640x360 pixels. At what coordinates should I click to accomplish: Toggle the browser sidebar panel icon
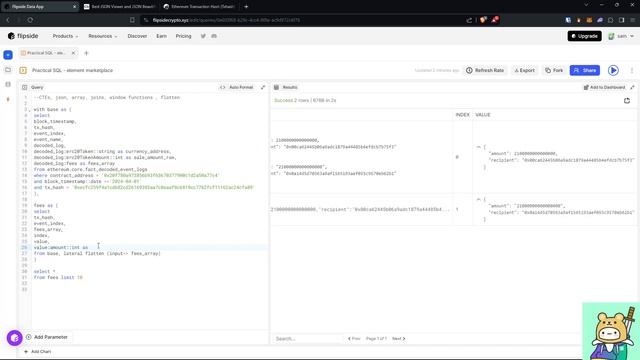click(622, 20)
